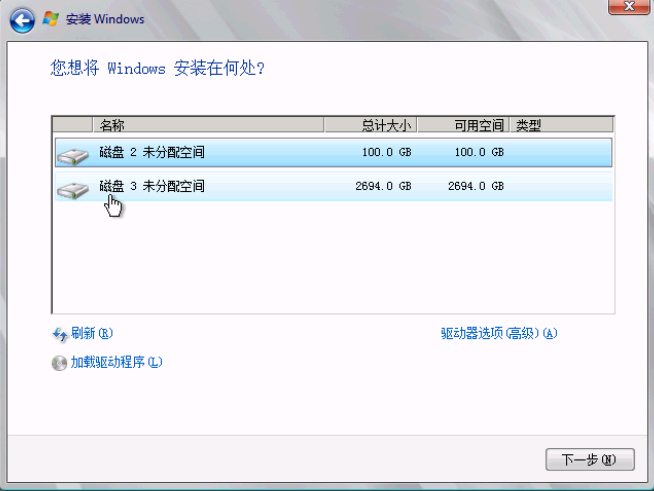Sort by the 名称 column header
Screen dimensions: 654x491
pyautogui.click(x=112, y=126)
